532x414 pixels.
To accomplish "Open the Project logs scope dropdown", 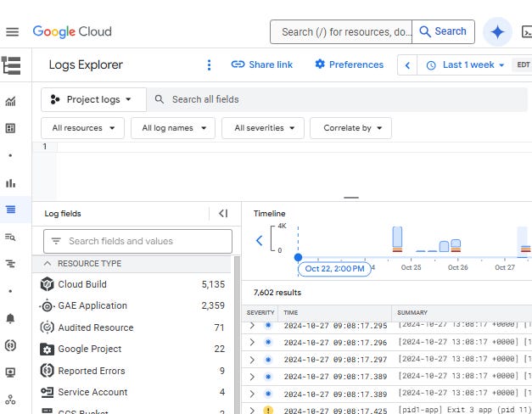I will (x=93, y=99).
